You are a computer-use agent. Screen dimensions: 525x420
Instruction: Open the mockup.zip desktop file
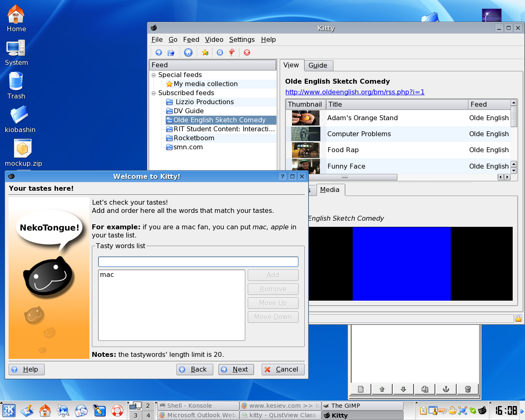click(x=23, y=153)
